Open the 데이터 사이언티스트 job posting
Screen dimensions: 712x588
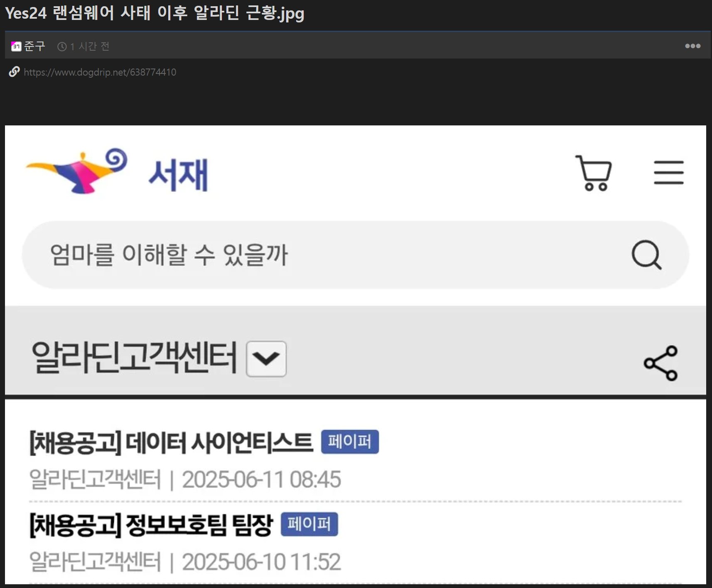171,443
